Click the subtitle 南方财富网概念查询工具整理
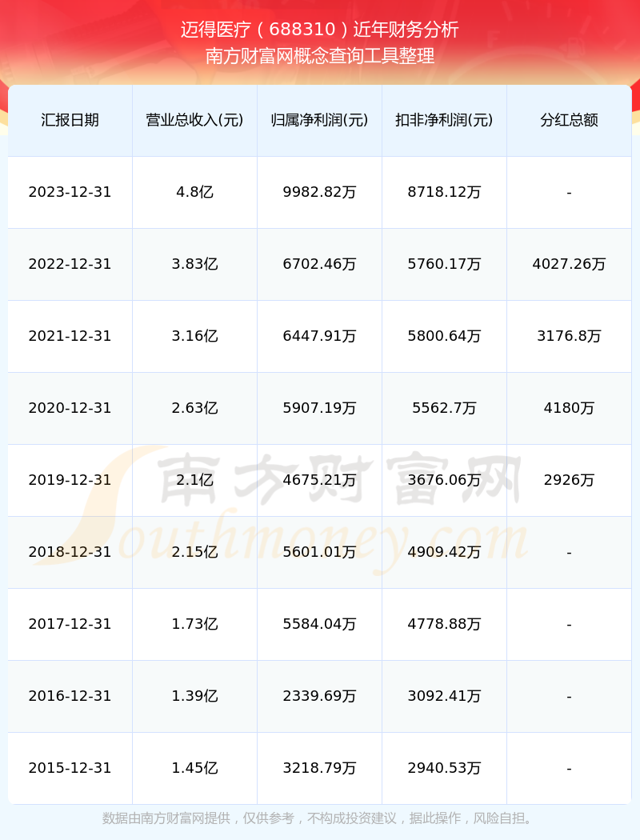This screenshot has height=840, width=640. tap(320, 56)
